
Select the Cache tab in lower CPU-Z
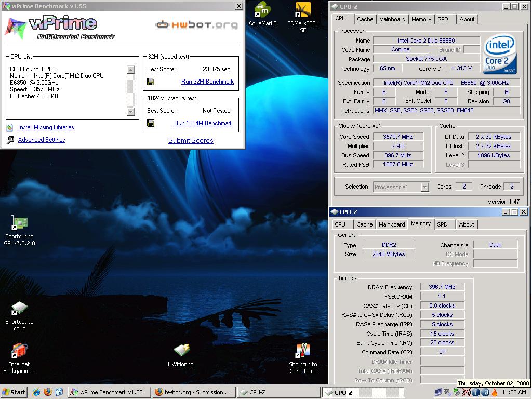click(365, 224)
